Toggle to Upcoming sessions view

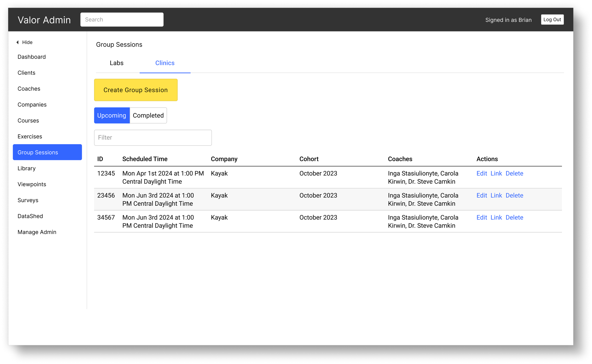click(x=112, y=115)
